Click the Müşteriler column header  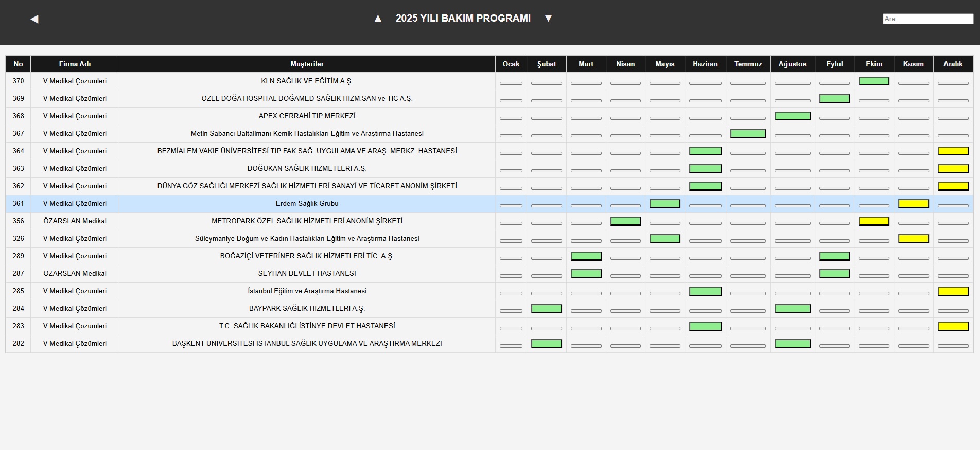307,64
